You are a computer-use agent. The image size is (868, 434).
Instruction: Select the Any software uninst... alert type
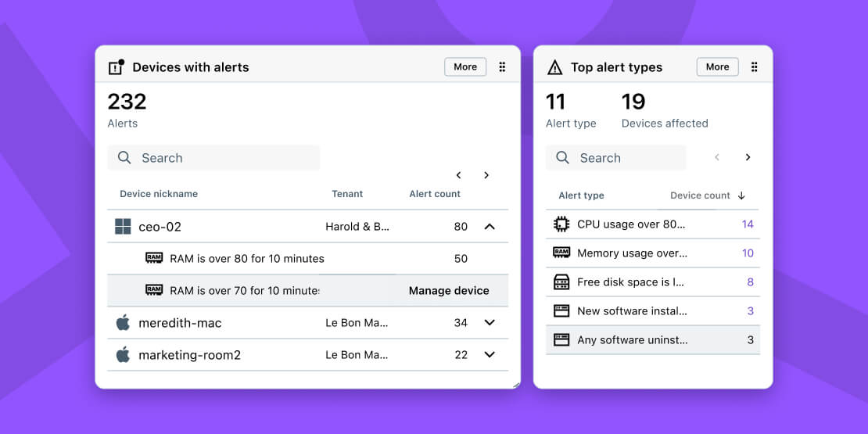point(632,340)
